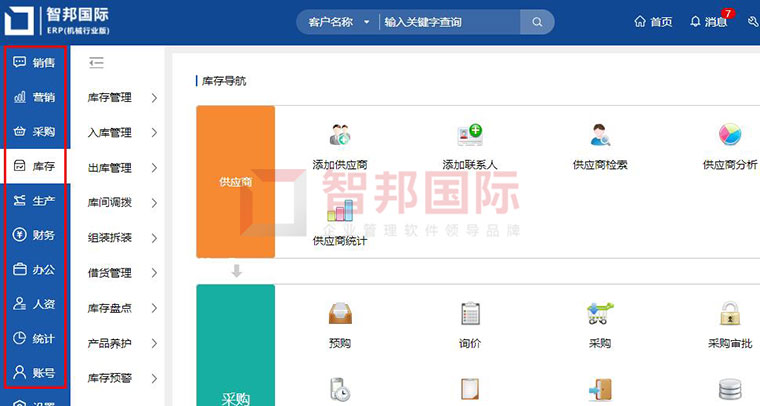Open the 客户名称 search type dropdown
The image size is (760, 406).
click(338, 22)
